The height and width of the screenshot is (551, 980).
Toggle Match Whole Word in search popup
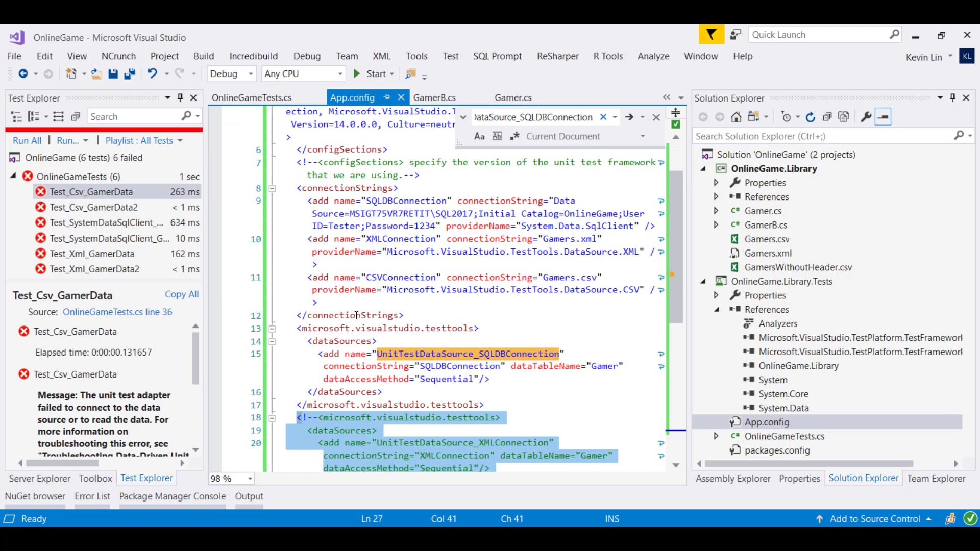(497, 136)
